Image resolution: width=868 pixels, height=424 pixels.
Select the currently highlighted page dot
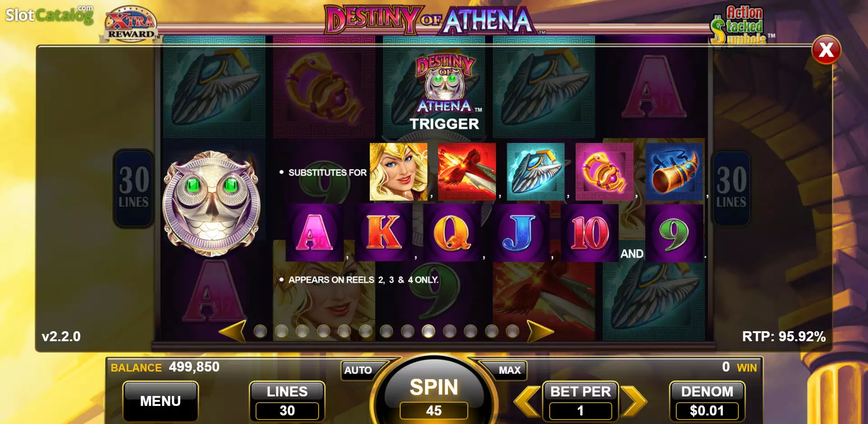click(429, 332)
